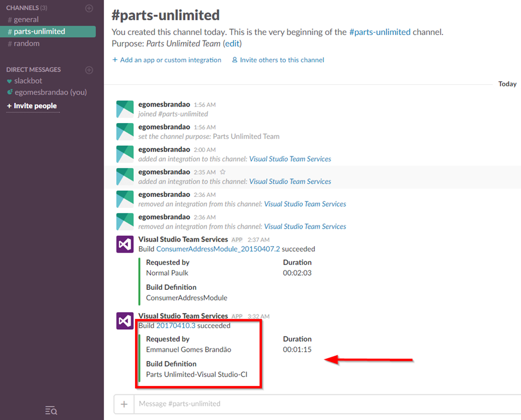Click the plus icon beside Add an app
Screen dimensions: 521x420
point(115,60)
